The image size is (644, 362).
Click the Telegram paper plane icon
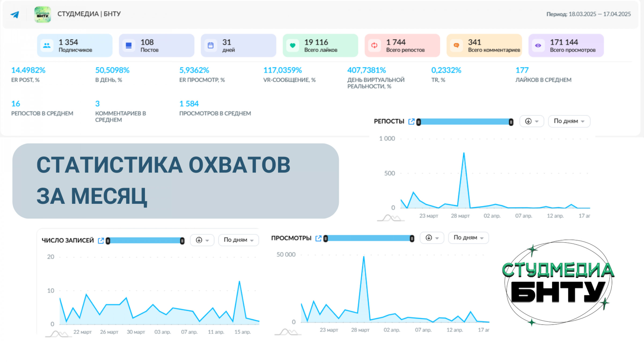pyautogui.click(x=15, y=14)
